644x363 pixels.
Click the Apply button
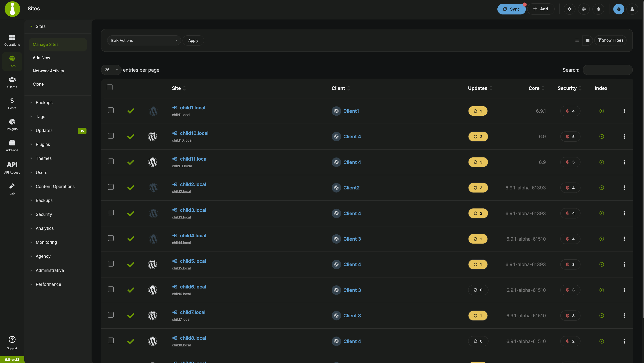(x=193, y=40)
